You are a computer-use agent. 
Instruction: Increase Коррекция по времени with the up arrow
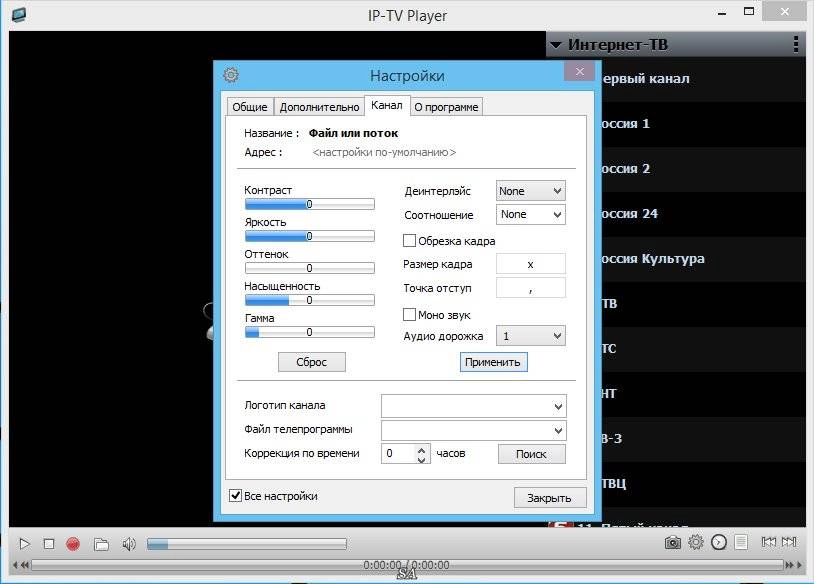click(422, 450)
